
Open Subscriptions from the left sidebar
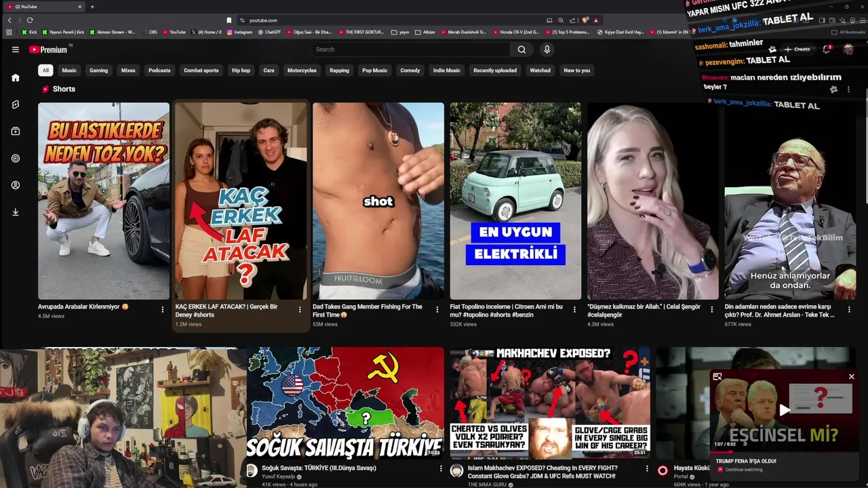(15, 131)
